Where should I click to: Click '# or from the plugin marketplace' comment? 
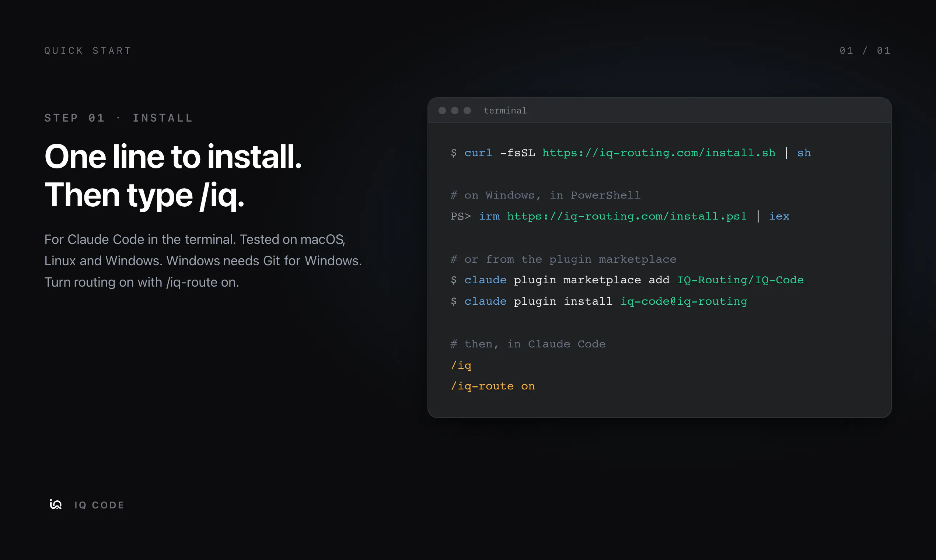pos(563,259)
